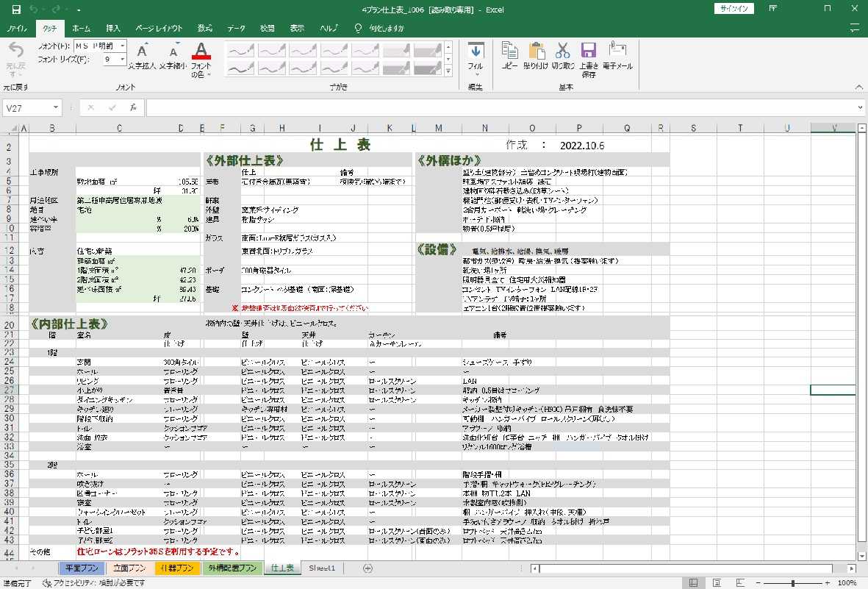Open the font size dropdown
This screenshot has height=589, width=868.
(122, 60)
